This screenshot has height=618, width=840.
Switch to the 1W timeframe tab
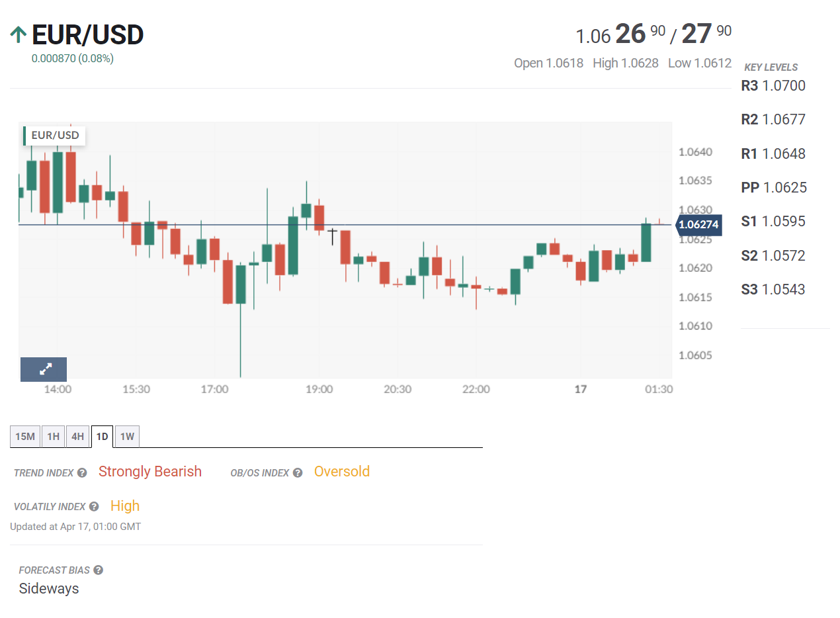coord(127,437)
